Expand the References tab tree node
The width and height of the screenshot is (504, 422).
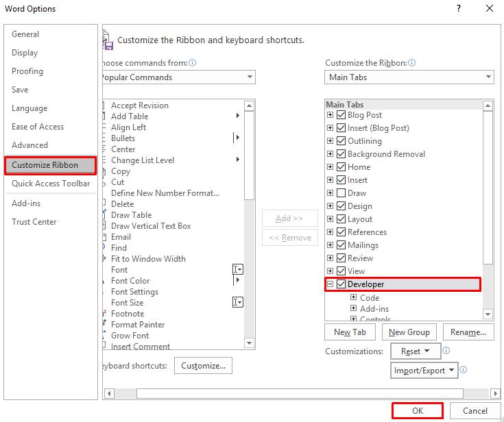tap(330, 232)
